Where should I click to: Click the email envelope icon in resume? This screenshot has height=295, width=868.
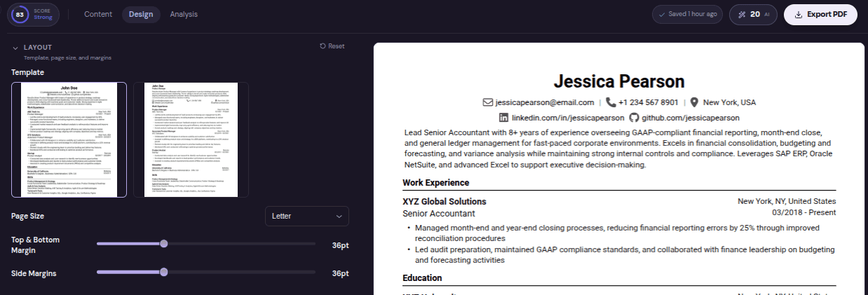(488, 102)
